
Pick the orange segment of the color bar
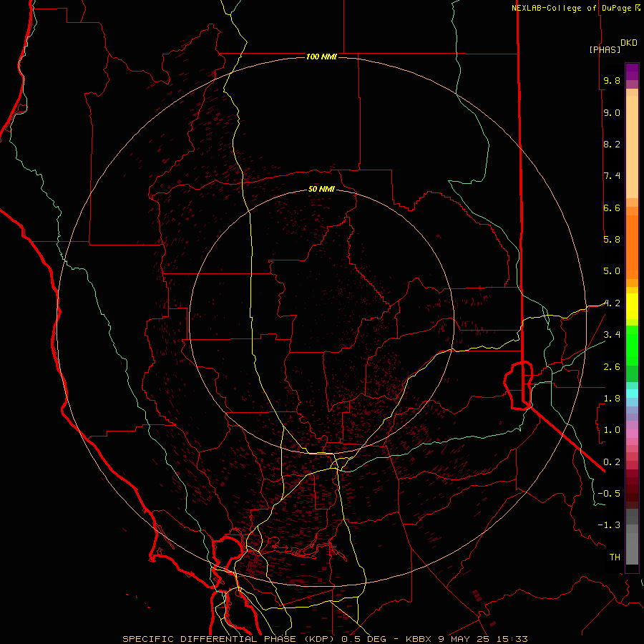(x=632, y=246)
